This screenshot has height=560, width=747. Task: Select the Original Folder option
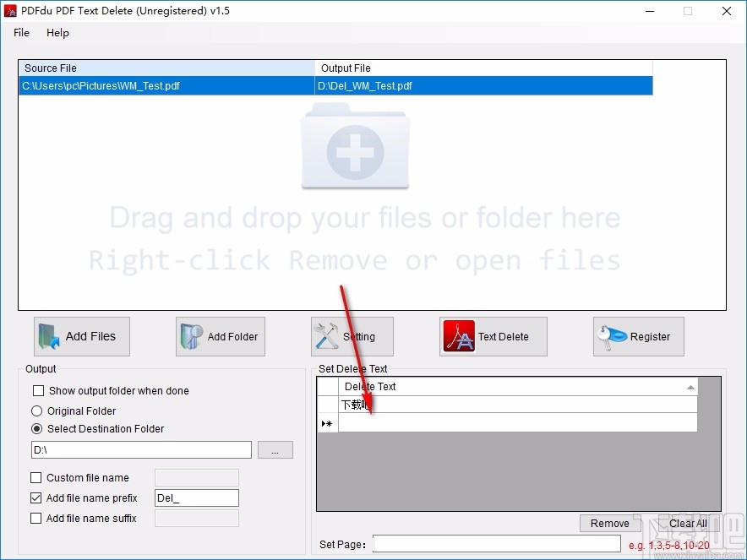coord(35,410)
